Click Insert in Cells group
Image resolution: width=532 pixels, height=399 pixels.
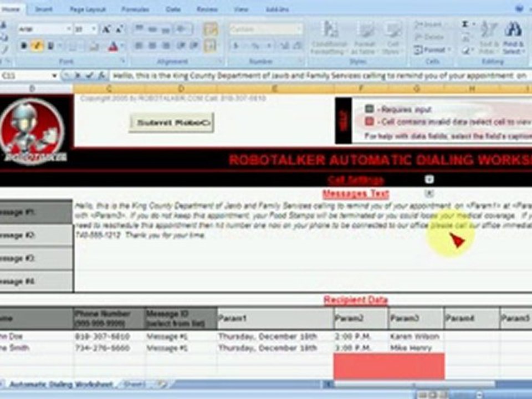(428, 24)
